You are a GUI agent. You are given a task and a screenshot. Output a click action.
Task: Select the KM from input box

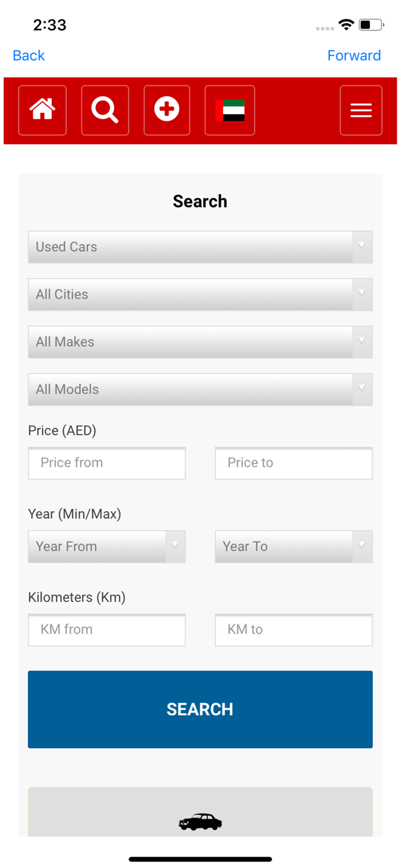point(106,630)
